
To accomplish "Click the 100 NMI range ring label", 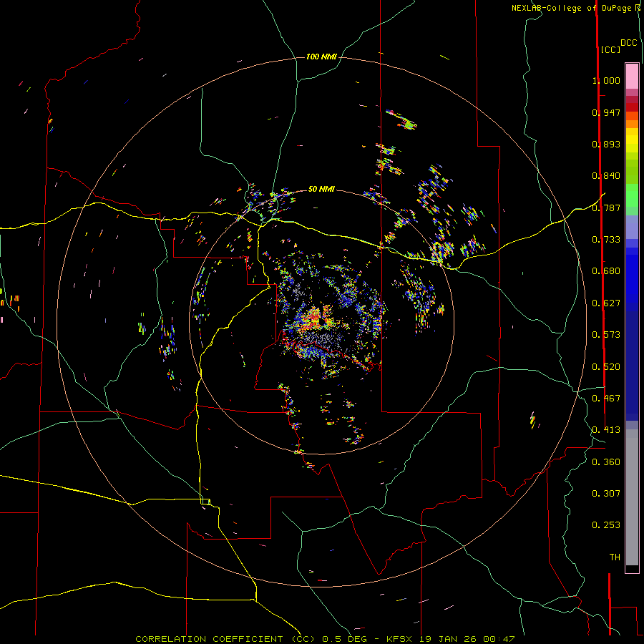I will point(321,57).
